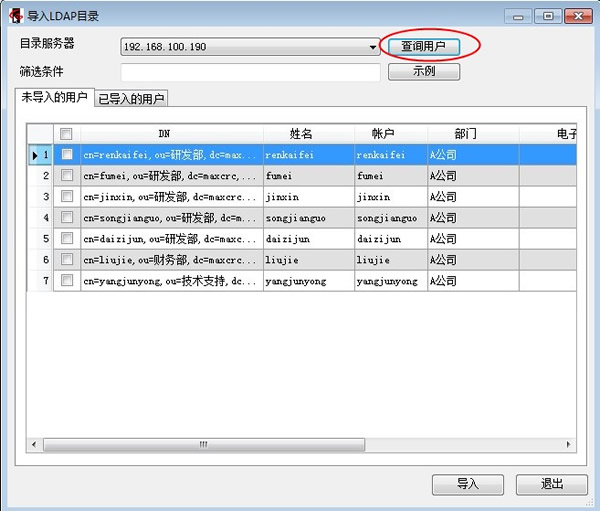
Task: Enable the checkbox for yangjunyong row
Action: tap(67, 281)
